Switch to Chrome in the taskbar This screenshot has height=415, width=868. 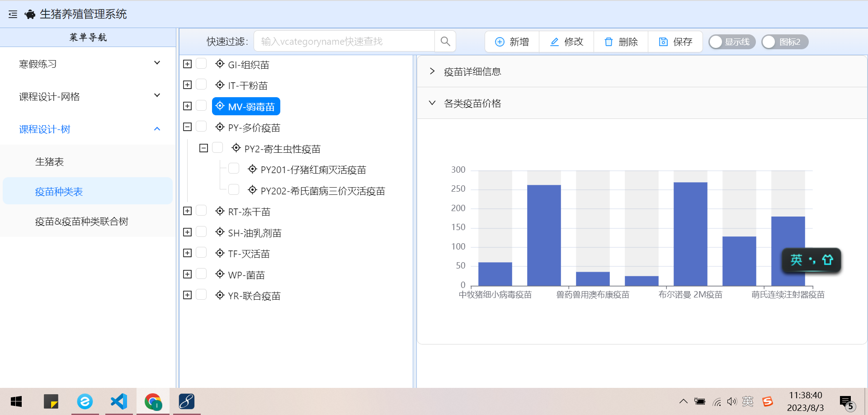pos(153,401)
